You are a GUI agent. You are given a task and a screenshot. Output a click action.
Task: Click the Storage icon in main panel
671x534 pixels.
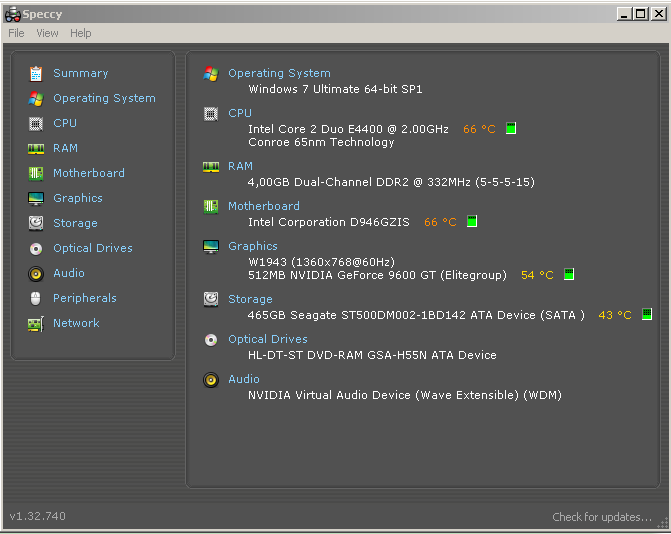[x=211, y=299]
